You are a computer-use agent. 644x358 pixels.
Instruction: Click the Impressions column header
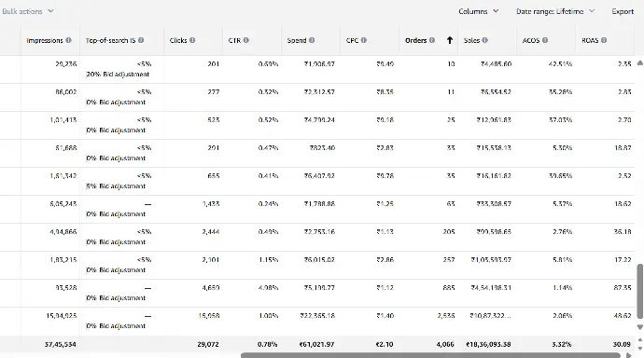[45, 40]
